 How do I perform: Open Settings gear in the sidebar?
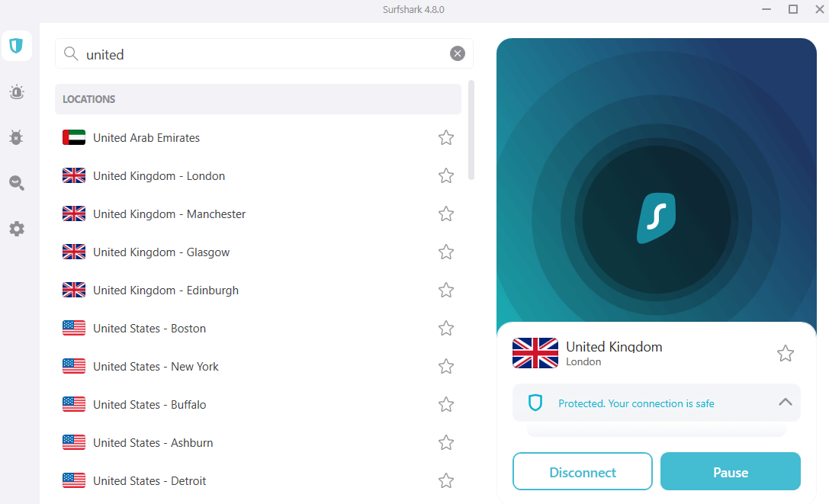16,229
